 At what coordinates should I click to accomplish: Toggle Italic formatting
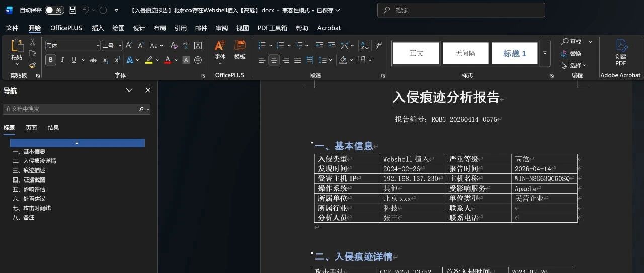[62, 60]
